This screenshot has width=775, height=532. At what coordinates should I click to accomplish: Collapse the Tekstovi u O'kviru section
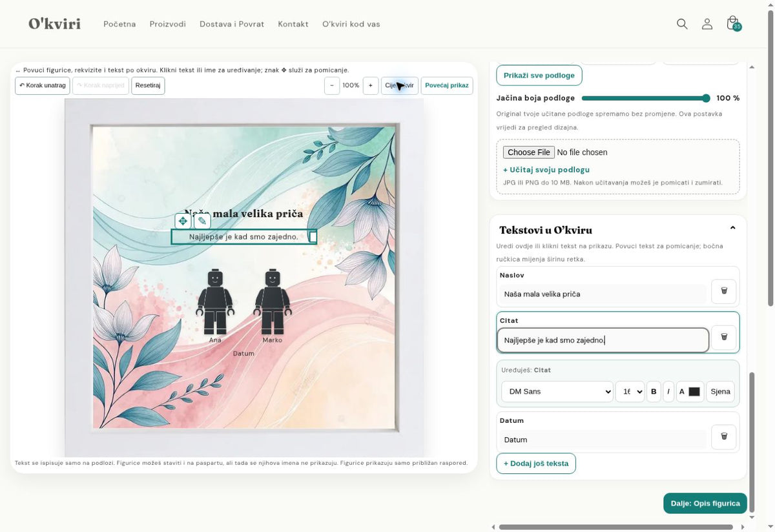tap(732, 228)
